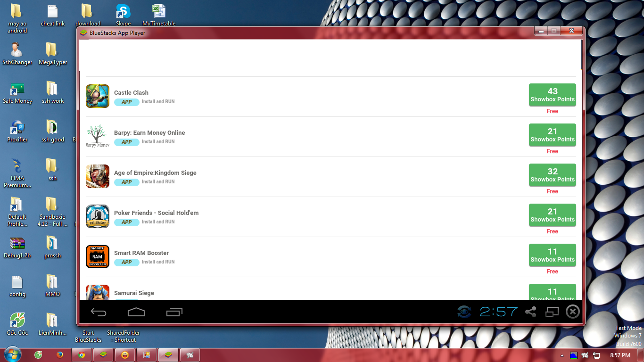Select the MyTimetable Excel file icon
The image size is (644, 362).
[x=159, y=16]
